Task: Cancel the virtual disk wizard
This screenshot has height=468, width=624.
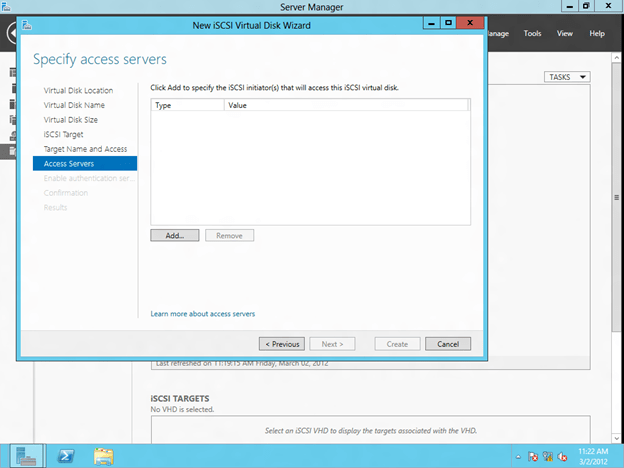Action: click(x=447, y=344)
